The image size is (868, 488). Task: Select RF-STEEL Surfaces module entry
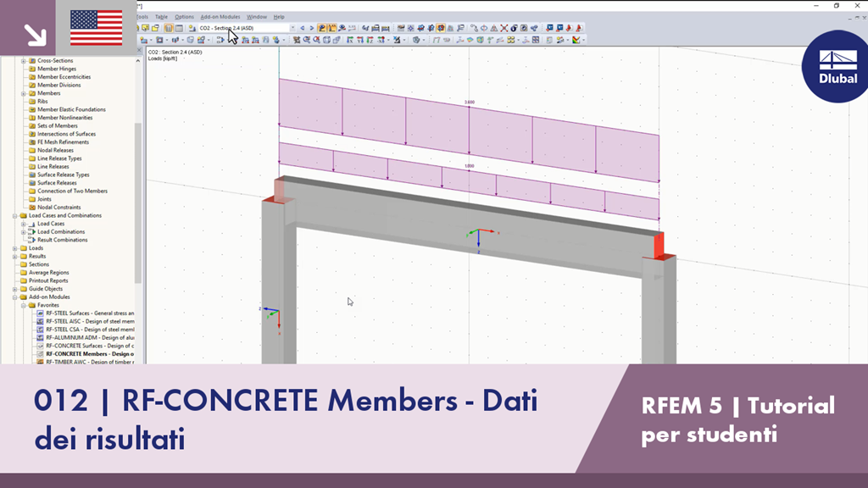pyautogui.click(x=90, y=313)
